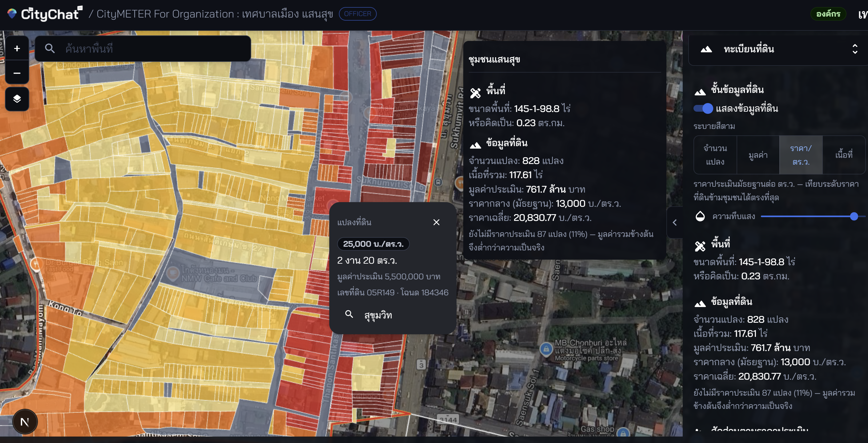Screen dimensions: 868x443
Task: Click the mountain icon in ชุมชนแสนสุข info card
Action: point(476,145)
